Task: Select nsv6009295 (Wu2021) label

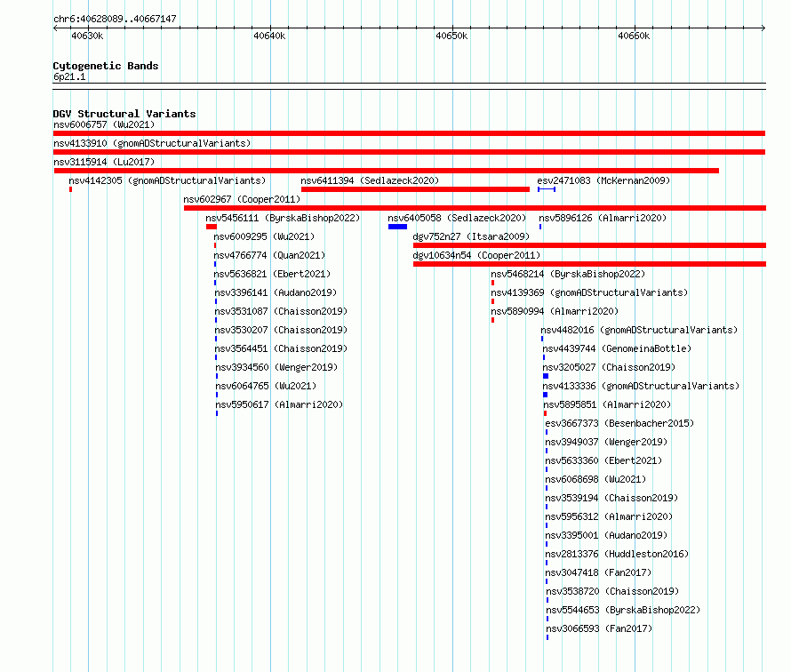Action: (264, 236)
